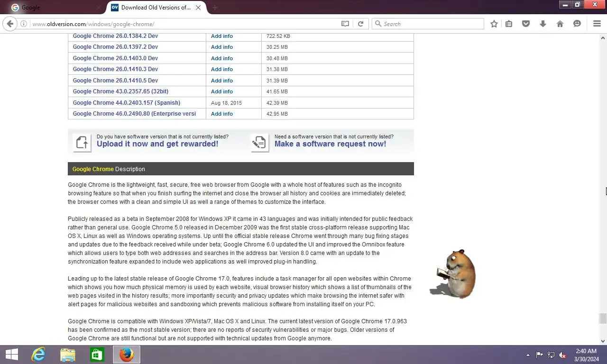Go back using the Firefox back arrow

click(x=10, y=24)
